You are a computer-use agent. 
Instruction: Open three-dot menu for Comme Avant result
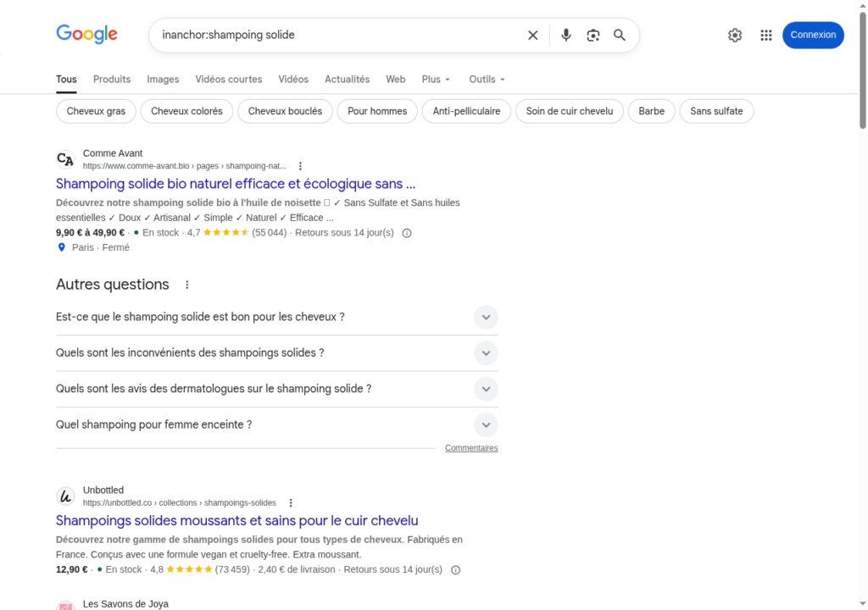tap(300, 166)
